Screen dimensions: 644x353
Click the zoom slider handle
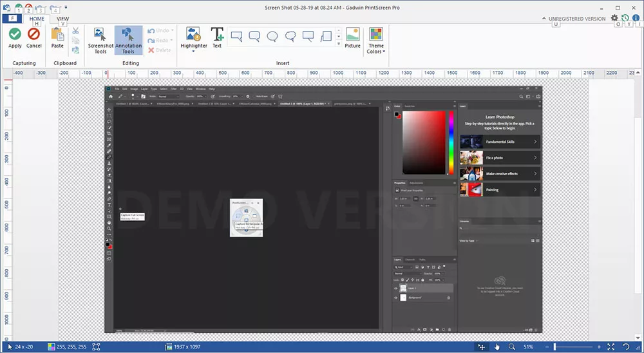(x=554, y=347)
